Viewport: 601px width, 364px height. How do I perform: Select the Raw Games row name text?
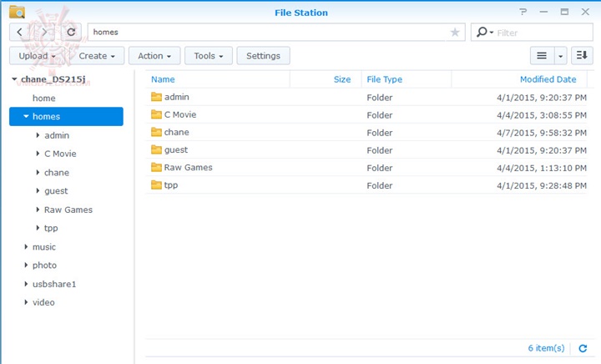pyautogui.click(x=188, y=168)
